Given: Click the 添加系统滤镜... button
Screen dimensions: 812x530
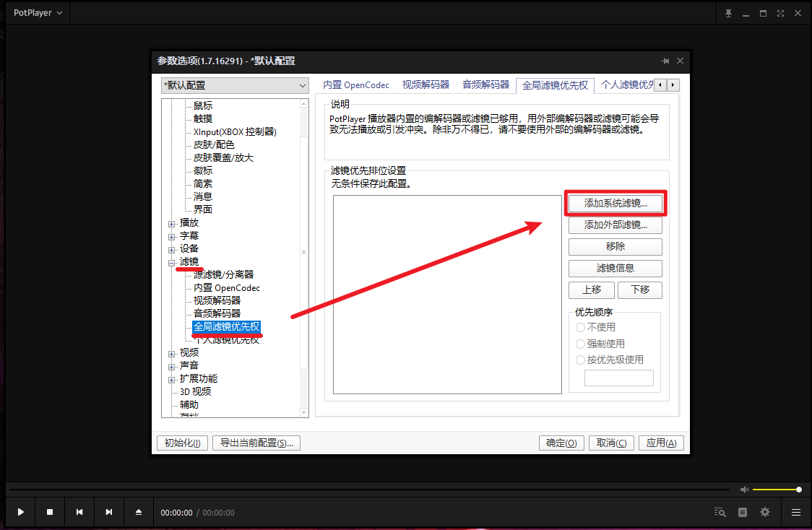Looking at the screenshot, I should (615, 204).
